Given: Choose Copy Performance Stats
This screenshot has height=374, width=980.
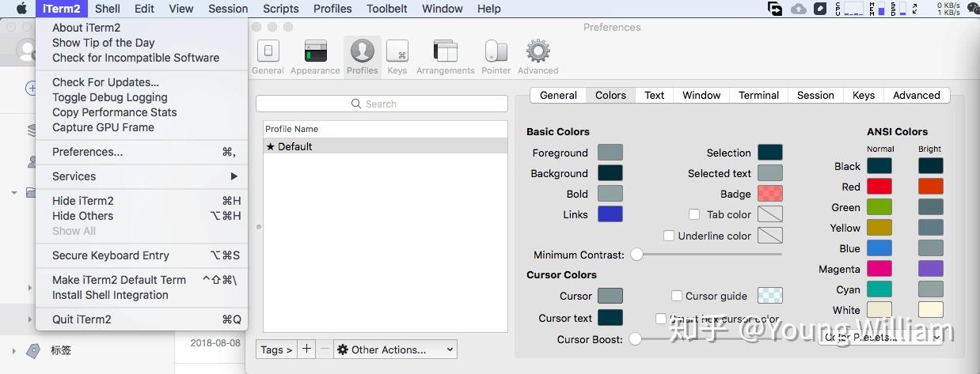Looking at the screenshot, I should 142,112.
